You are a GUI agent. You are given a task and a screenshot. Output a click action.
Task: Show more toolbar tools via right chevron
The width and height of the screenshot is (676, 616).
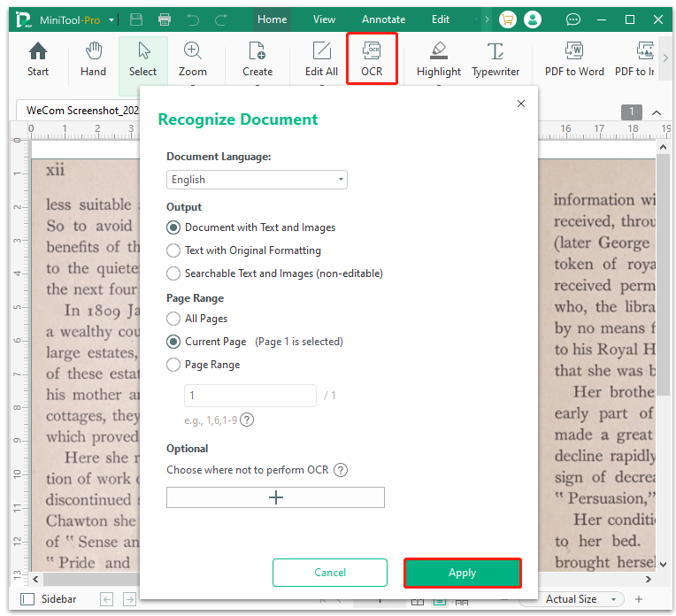(x=665, y=58)
